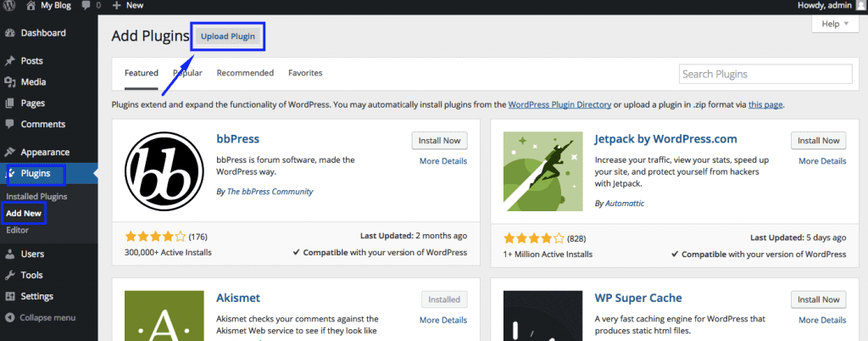Install WP Super Cache now
The image size is (868, 341).
pyautogui.click(x=819, y=299)
